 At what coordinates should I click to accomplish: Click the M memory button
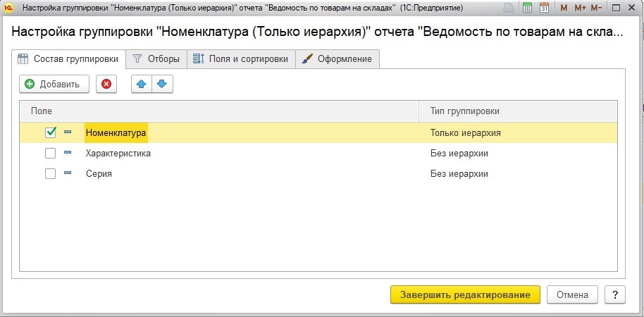click(x=564, y=8)
